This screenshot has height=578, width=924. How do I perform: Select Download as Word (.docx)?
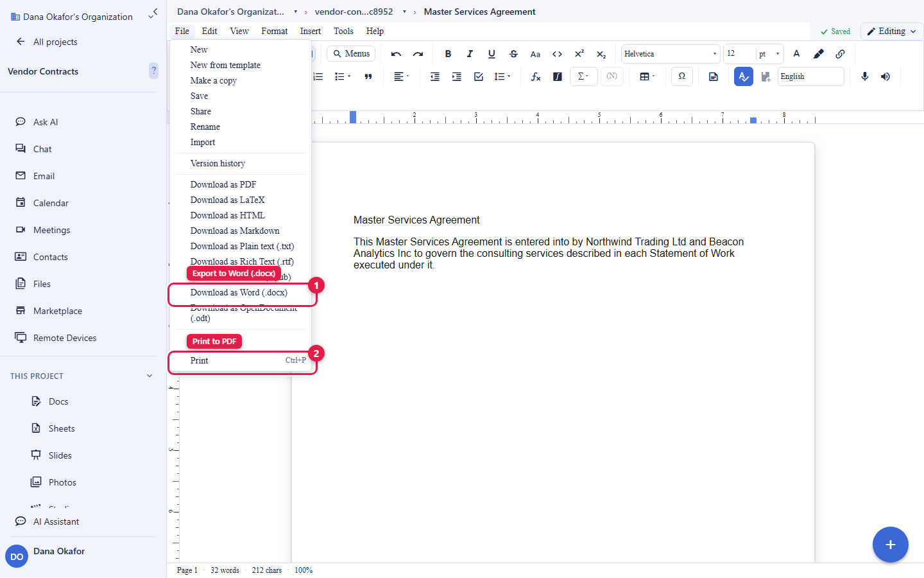pos(241,292)
